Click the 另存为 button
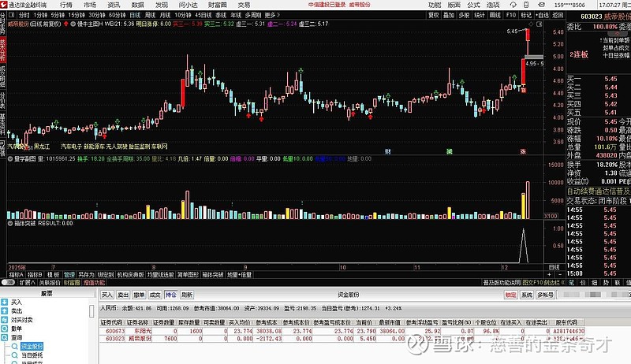Screen dimensions: 631x364 coord(86,275)
